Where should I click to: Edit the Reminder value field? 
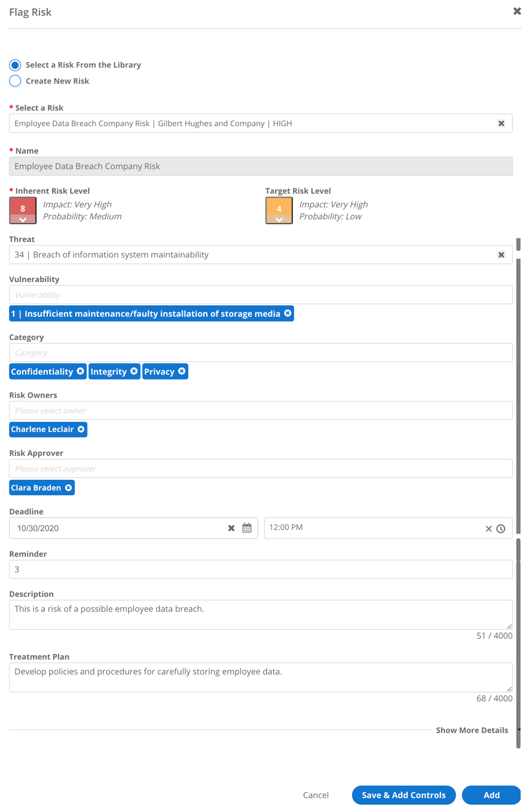[x=261, y=569]
